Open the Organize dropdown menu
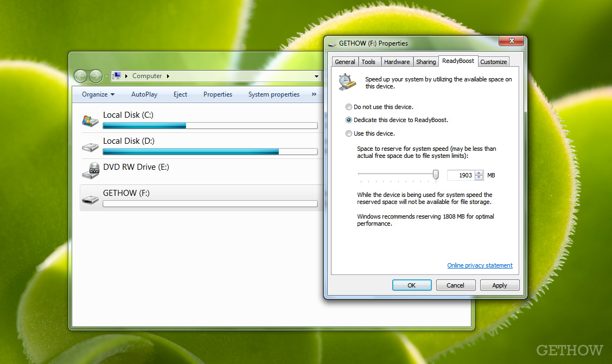612x364 pixels. point(98,94)
